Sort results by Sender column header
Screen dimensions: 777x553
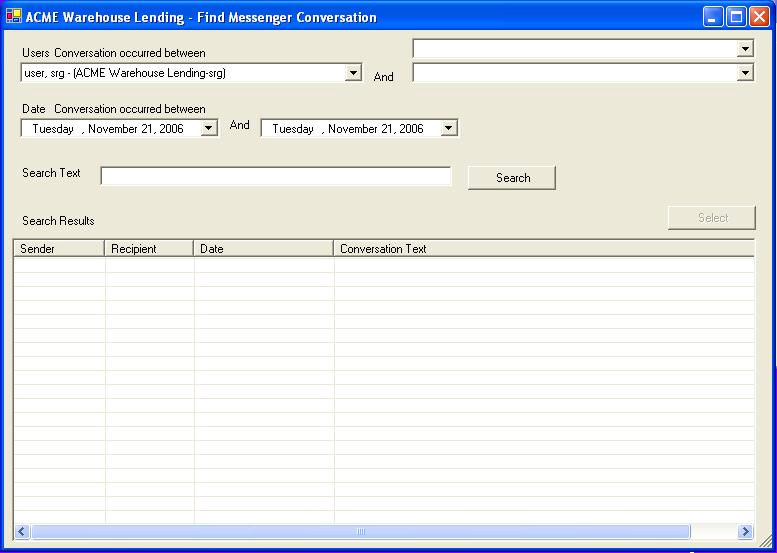pyautogui.click(x=59, y=248)
